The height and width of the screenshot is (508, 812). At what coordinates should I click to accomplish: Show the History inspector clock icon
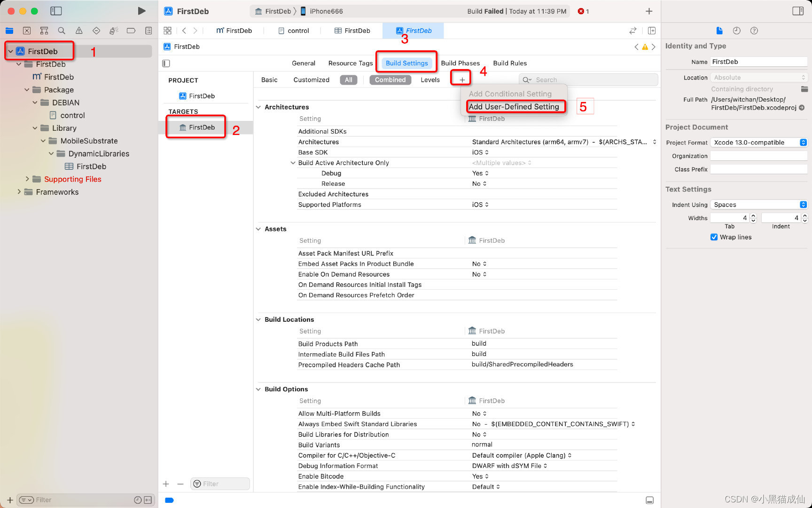click(x=737, y=31)
